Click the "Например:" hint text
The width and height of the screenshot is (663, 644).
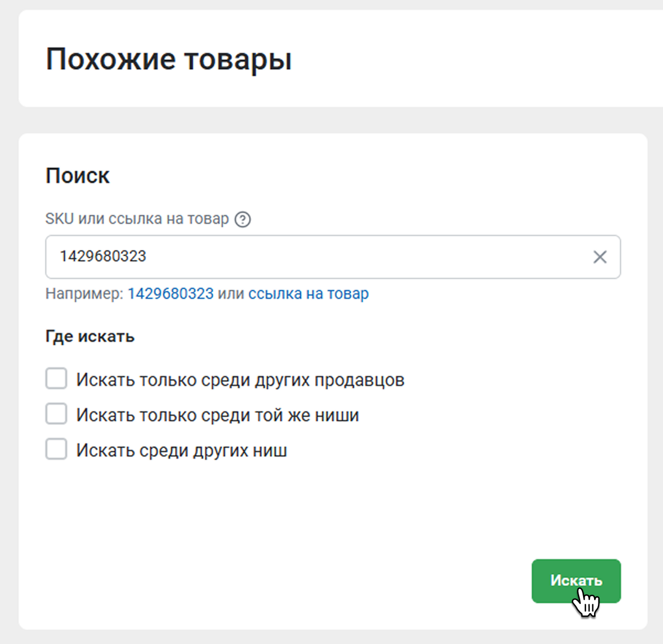pyautogui.click(x=84, y=293)
